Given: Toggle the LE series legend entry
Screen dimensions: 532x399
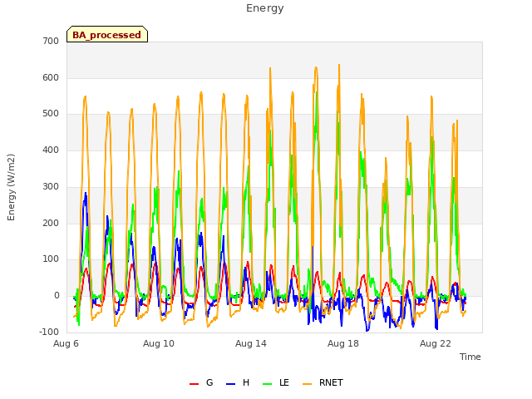Looking at the screenshot, I should pos(276,382).
